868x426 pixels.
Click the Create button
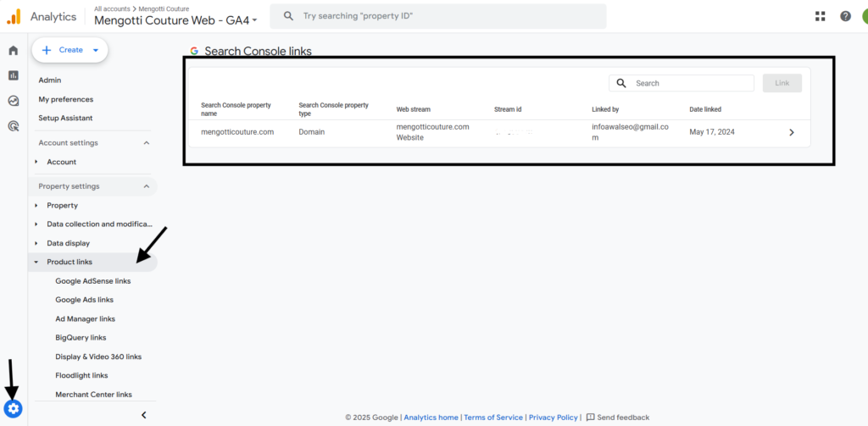click(x=70, y=50)
